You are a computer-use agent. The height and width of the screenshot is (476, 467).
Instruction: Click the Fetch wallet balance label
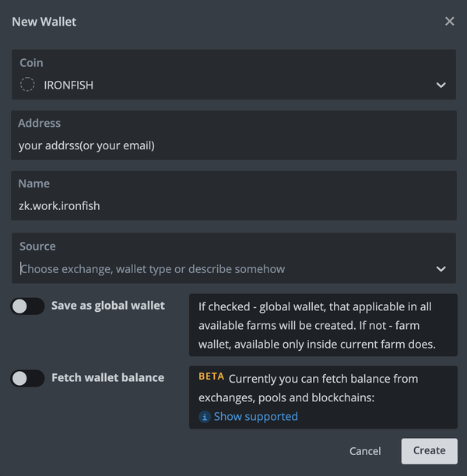click(x=107, y=378)
